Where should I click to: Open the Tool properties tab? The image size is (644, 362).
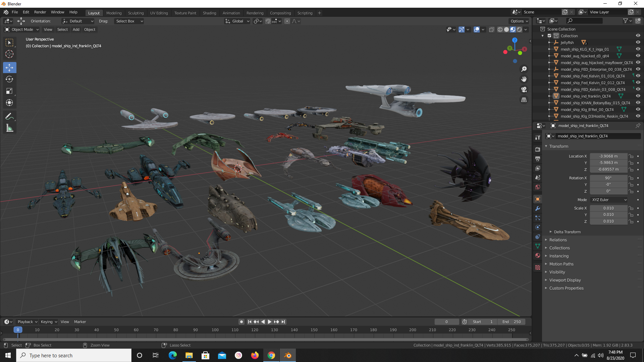point(538,137)
